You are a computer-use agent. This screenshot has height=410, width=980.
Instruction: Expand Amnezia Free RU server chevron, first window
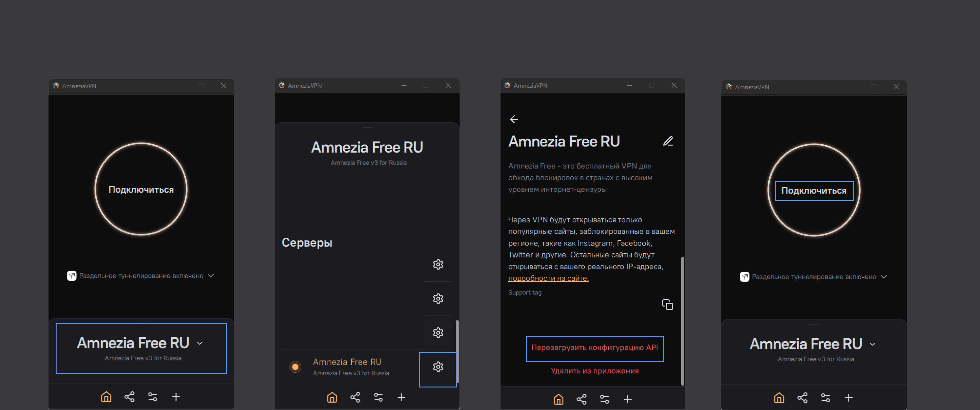coord(200,343)
